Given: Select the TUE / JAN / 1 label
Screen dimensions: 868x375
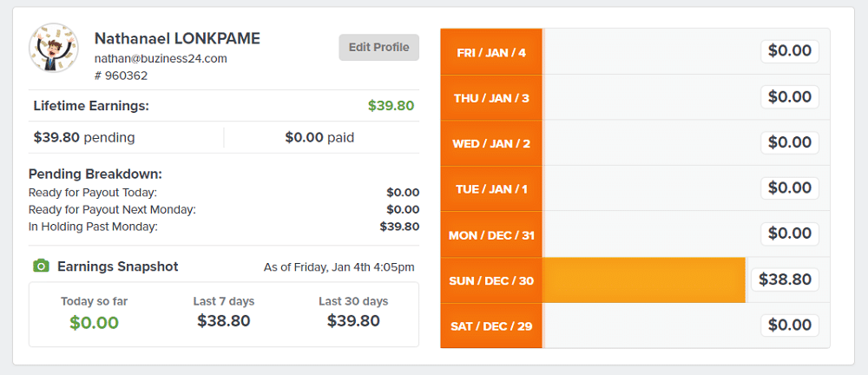Looking at the screenshot, I should pyautogui.click(x=491, y=189).
